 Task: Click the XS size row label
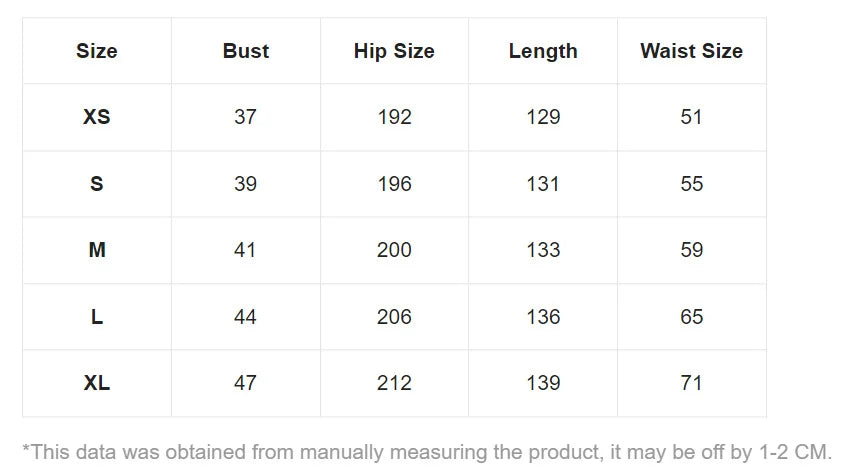click(97, 117)
